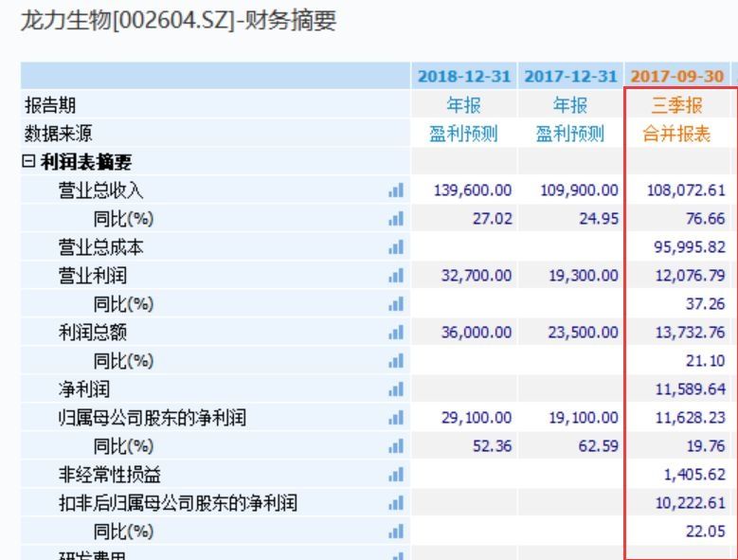738x560 pixels.
Task: Select net profit value 29,100.00
Action: [477, 418]
